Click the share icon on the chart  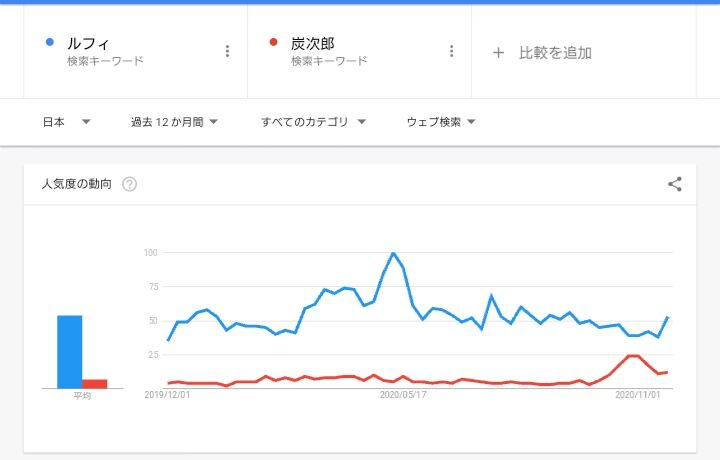(x=675, y=184)
